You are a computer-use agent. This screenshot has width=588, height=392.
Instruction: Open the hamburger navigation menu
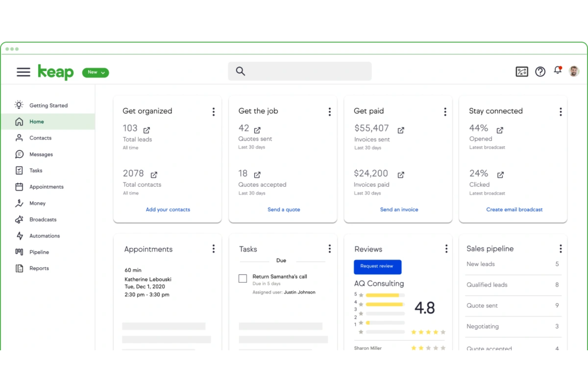click(x=23, y=72)
